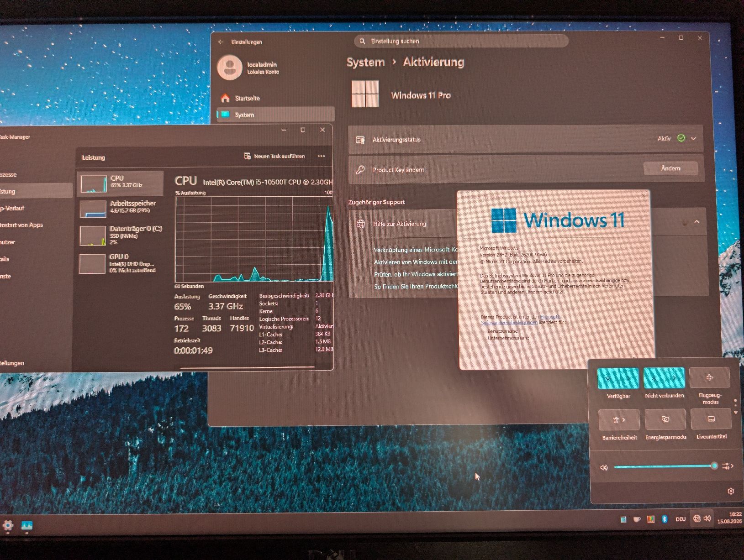The image size is (744, 560).
Task: Toggle Bluetooth in the quick settings
Action: pyautogui.click(x=654, y=378)
